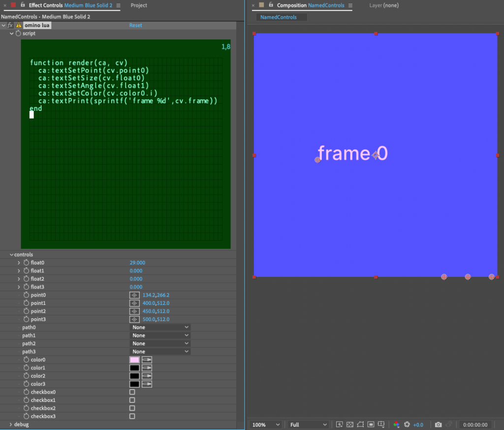Open the path3 dropdown

tap(160, 352)
